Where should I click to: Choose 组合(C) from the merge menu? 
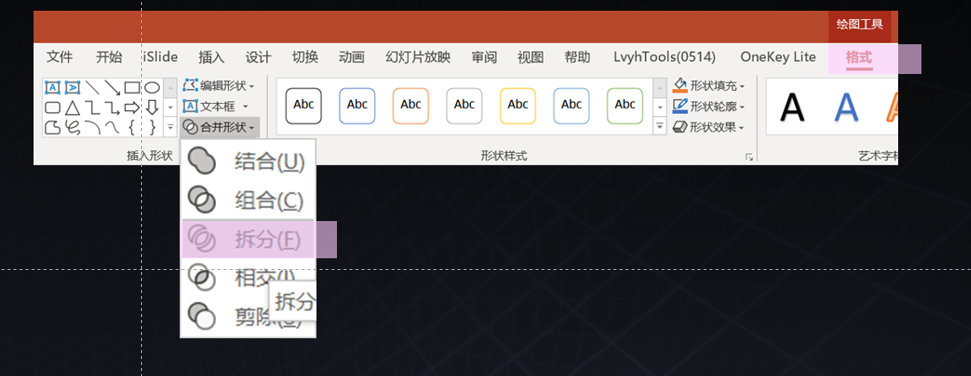pos(248,200)
